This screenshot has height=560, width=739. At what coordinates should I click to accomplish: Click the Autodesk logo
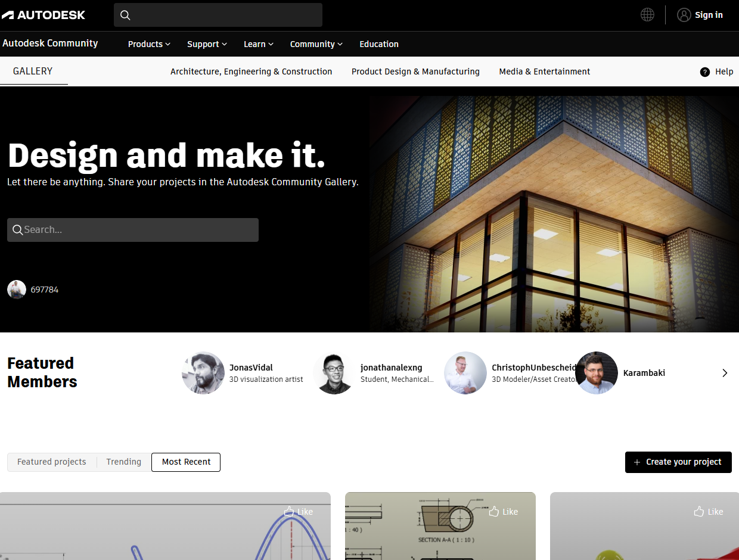point(44,14)
